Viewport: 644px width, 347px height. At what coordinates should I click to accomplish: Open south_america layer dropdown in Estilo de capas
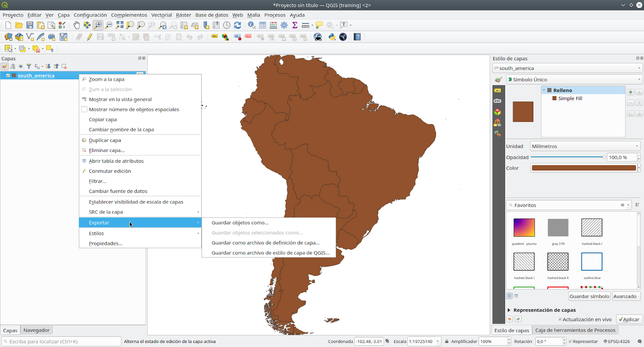[x=567, y=68]
